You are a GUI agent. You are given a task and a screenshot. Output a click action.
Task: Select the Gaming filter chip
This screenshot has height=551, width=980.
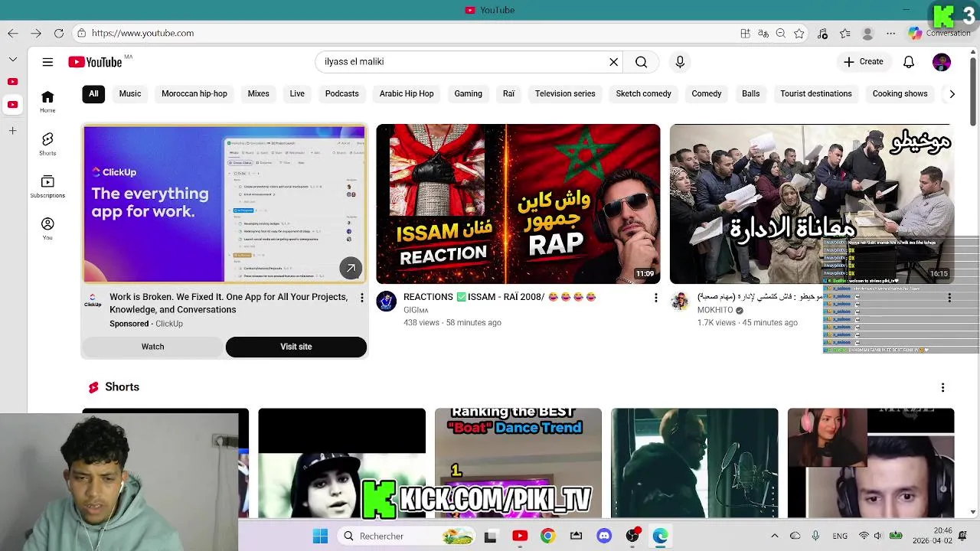468,93
